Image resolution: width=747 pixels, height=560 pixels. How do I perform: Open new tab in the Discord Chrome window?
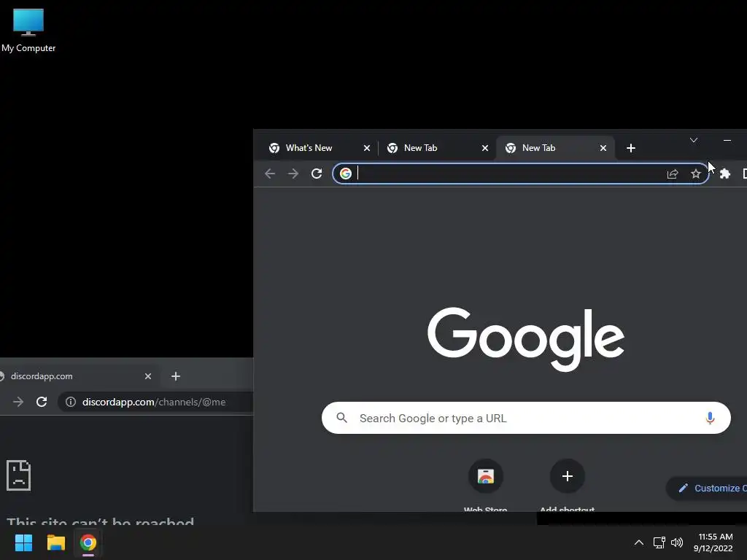176,376
